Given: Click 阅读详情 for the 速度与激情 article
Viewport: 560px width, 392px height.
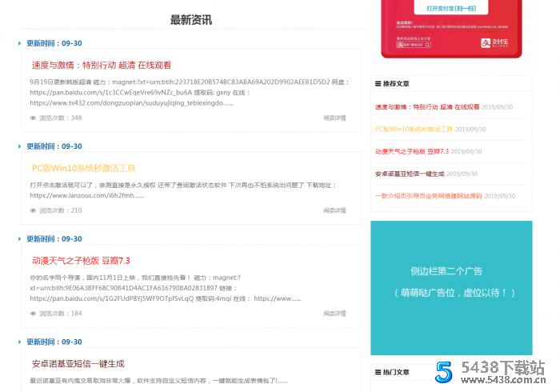Looking at the screenshot, I should [x=334, y=118].
